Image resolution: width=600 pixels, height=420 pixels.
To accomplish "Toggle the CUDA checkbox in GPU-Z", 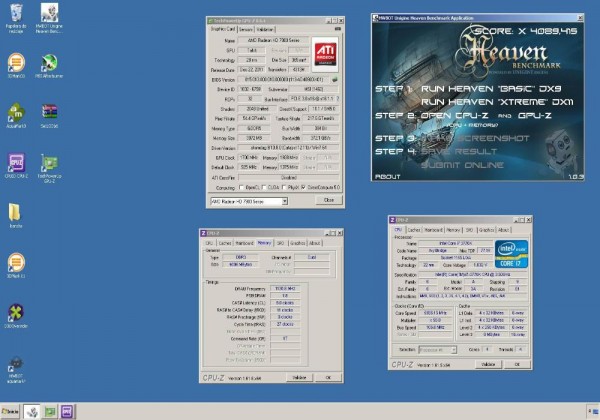I will coord(264,187).
